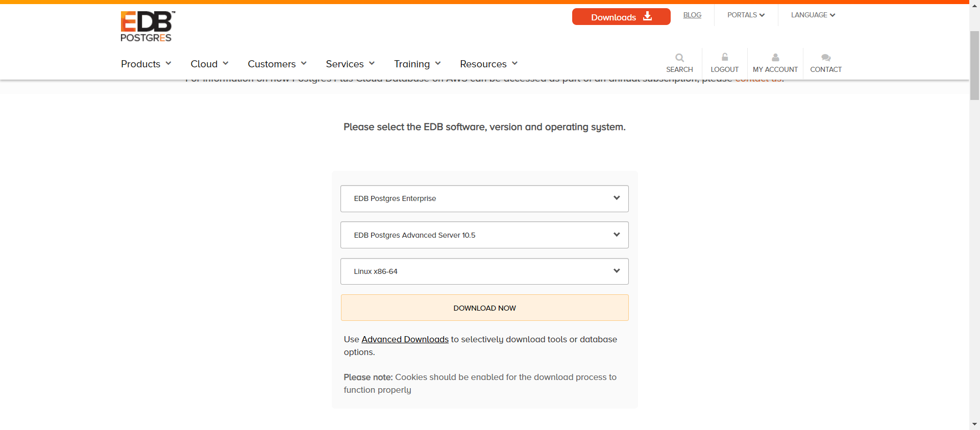Open the EDB Postgres Advanced Server 10.5 dropdown
980x430 pixels.
[x=484, y=235]
